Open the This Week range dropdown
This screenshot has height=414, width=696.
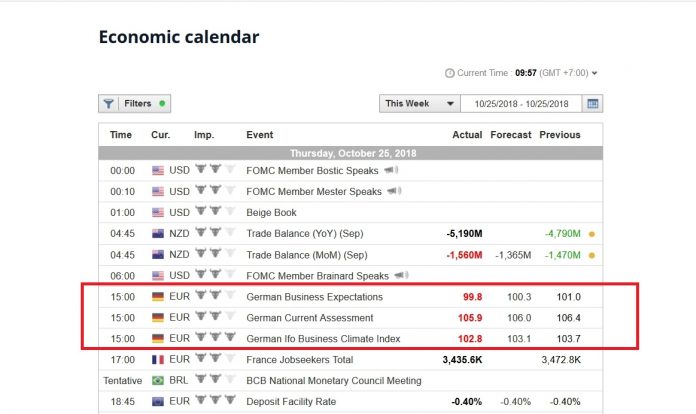click(420, 103)
